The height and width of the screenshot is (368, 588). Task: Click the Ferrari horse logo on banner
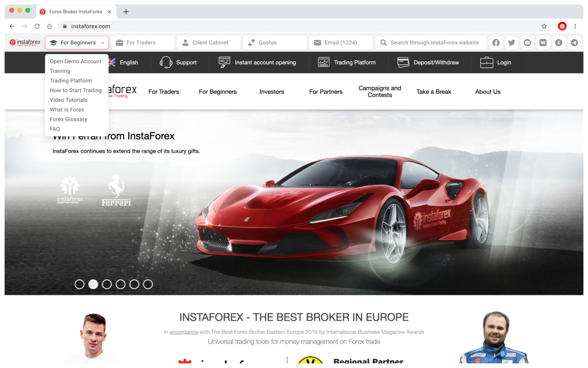116,190
